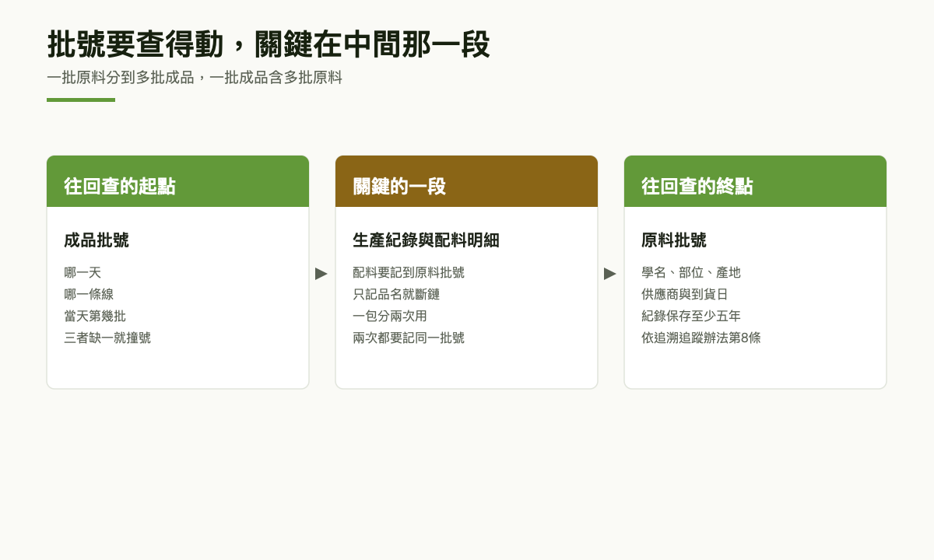Select the 往回查的起點 card header
The height and width of the screenshot is (560, 934).
[x=177, y=181]
